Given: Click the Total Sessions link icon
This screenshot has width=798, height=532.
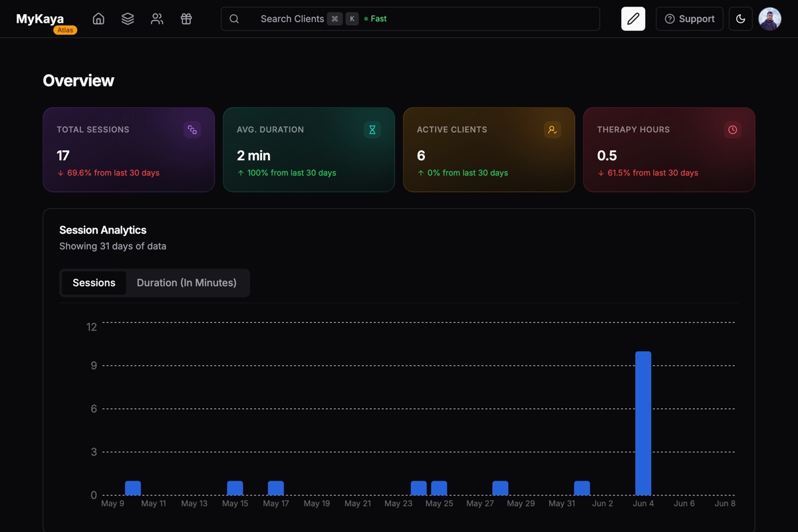Looking at the screenshot, I should (192, 130).
